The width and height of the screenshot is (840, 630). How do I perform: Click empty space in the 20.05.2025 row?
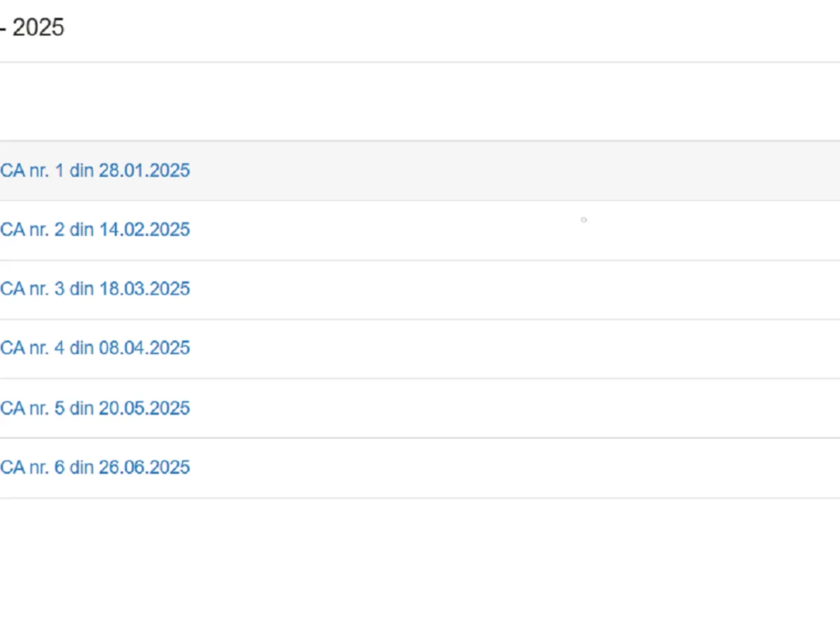[490, 408]
